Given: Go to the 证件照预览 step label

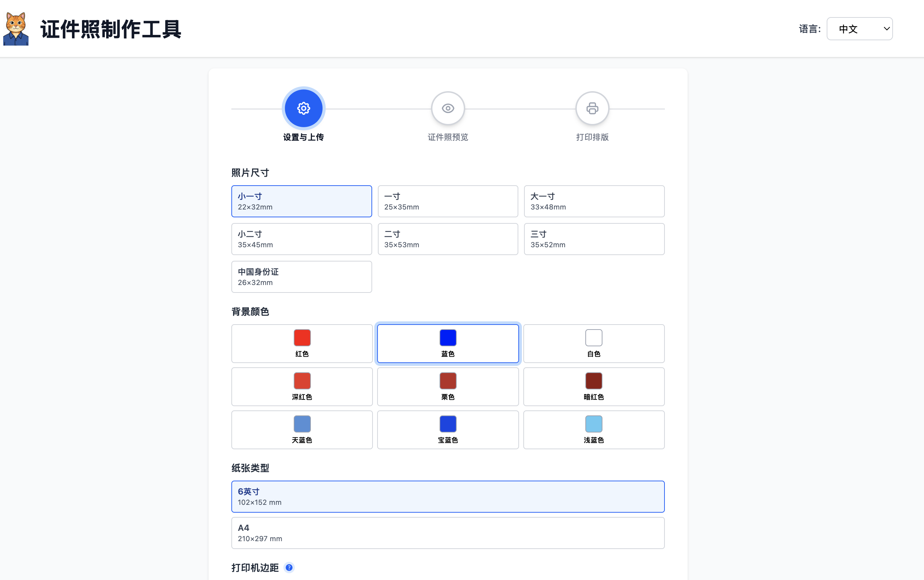Looking at the screenshot, I should 447,137.
